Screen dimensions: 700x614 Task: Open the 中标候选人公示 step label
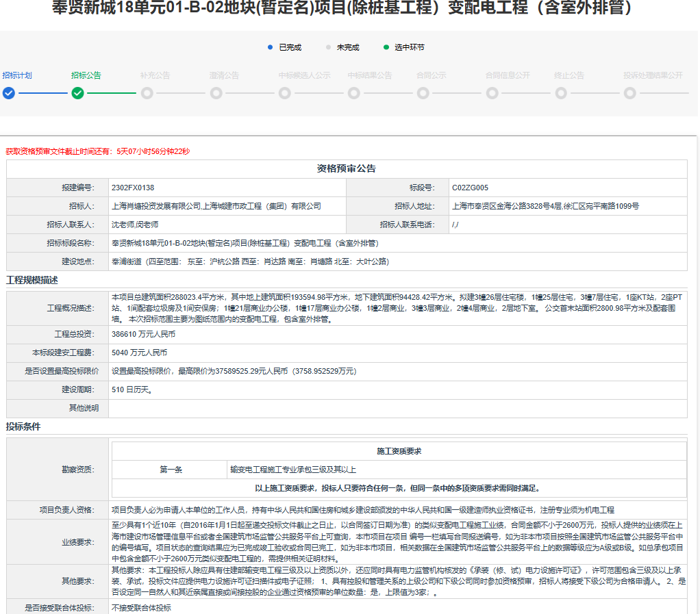point(305,75)
